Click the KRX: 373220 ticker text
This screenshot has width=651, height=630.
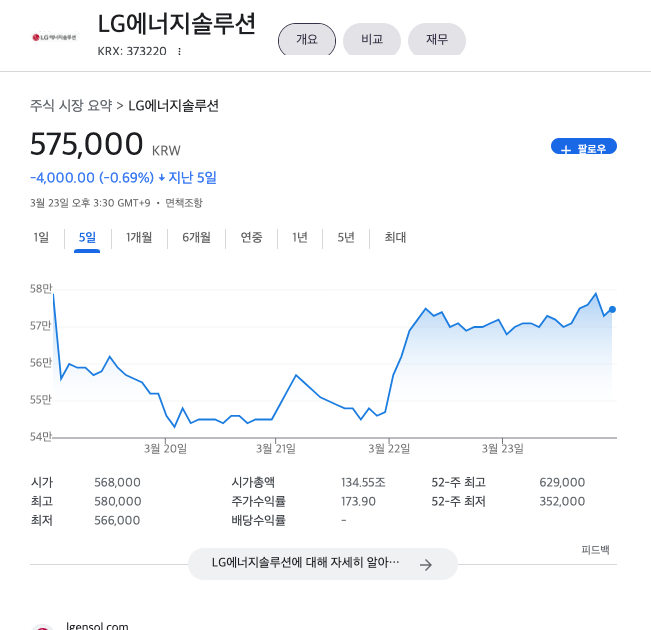coord(132,51)
